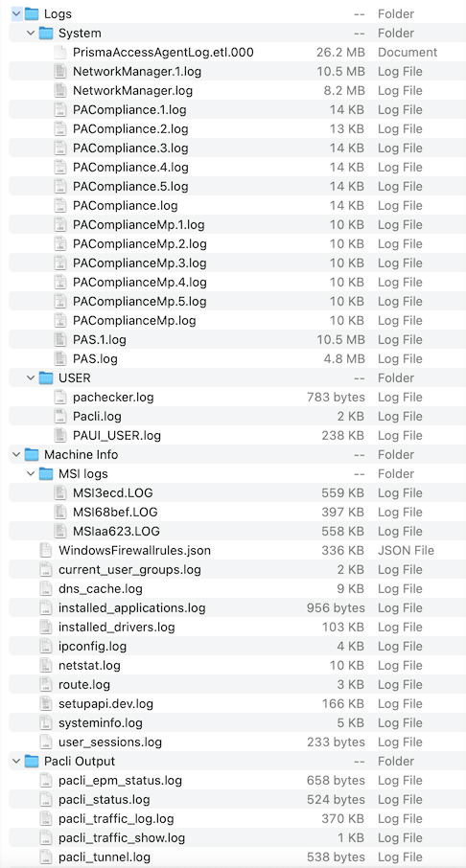Collapse the System folder chevron

(31, 34)
